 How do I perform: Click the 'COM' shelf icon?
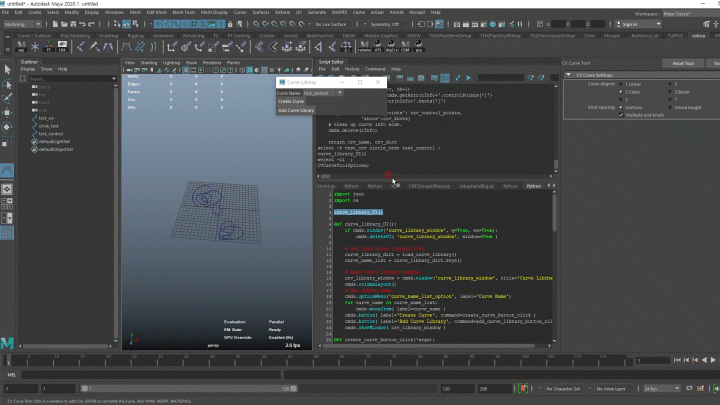click(405, 46)
